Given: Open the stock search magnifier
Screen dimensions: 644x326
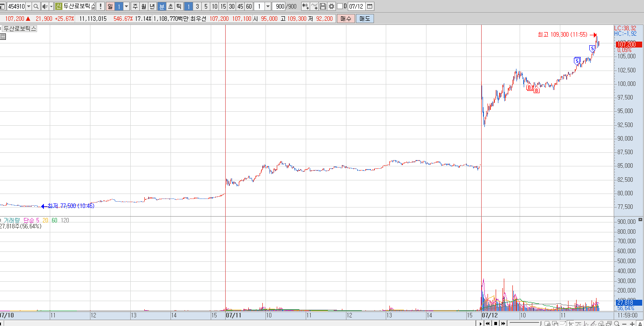Looking at the screenshot, I should [36, 6].
